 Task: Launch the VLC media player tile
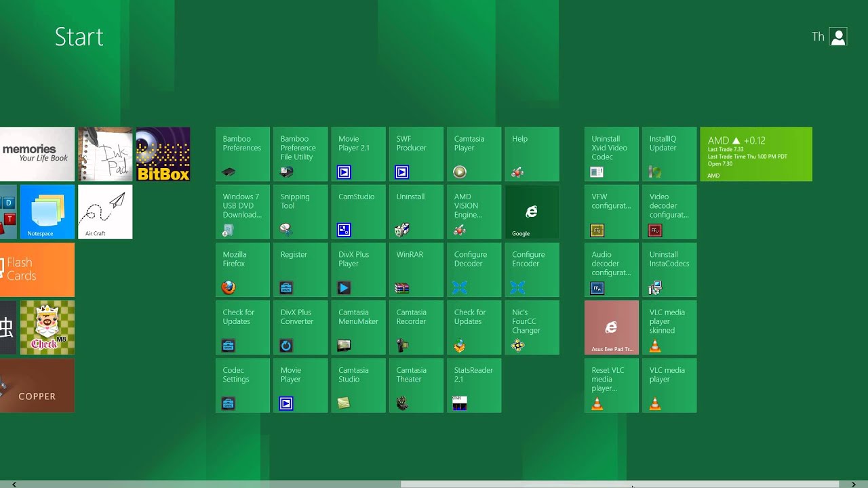669,385
